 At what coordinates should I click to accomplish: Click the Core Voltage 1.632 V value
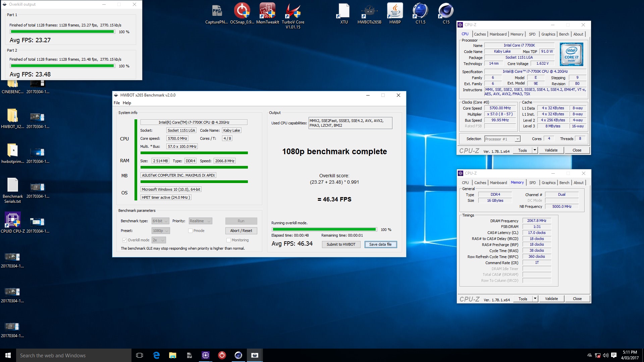pyautogui.click(x=542, y=64)
